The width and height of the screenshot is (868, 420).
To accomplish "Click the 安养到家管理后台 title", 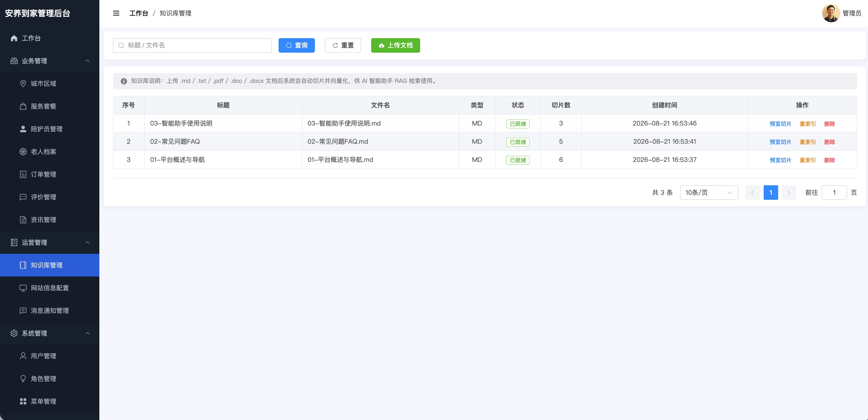I will 37,13.
